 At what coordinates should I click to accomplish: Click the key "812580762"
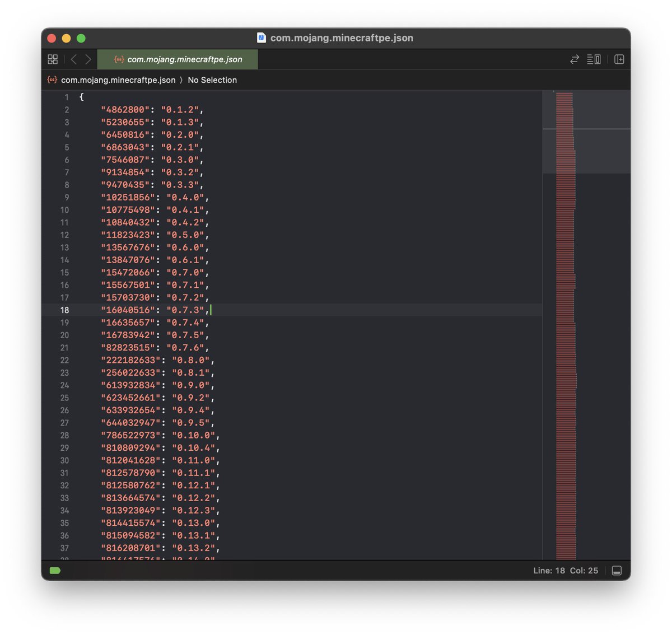[131, 485]
